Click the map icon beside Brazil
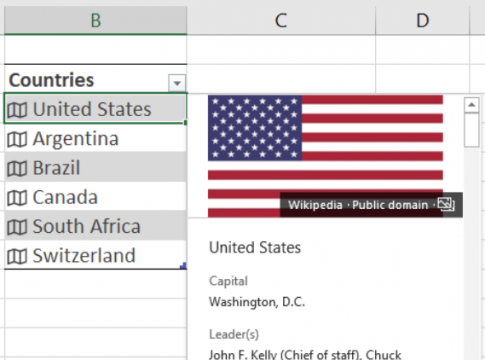485x360 pixels. coord(17,168)
